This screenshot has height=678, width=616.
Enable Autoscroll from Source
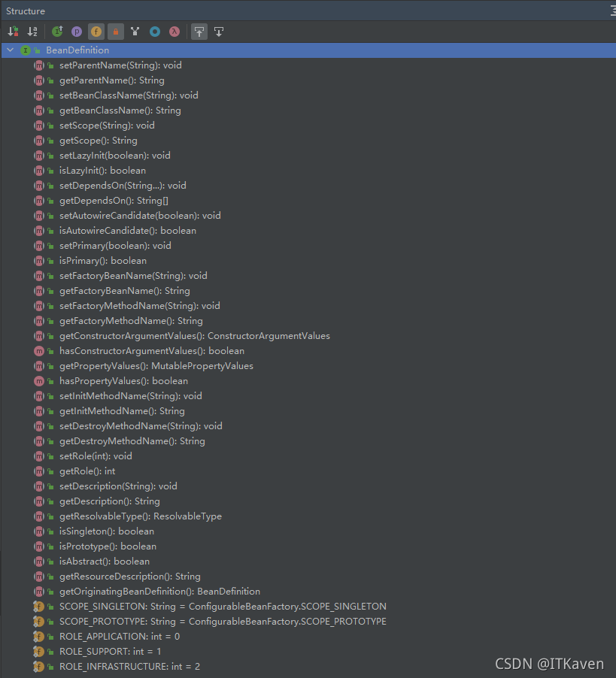click(x=218, y=32)
